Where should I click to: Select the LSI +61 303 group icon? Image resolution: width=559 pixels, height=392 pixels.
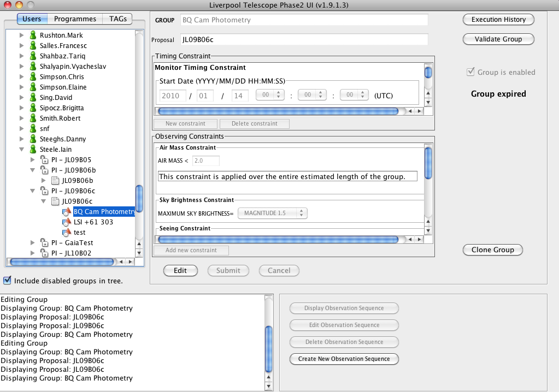[67, 222]
